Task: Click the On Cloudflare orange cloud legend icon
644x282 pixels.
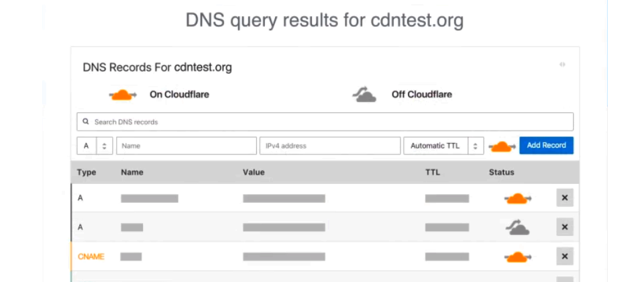Action: (x=122, y=95)
